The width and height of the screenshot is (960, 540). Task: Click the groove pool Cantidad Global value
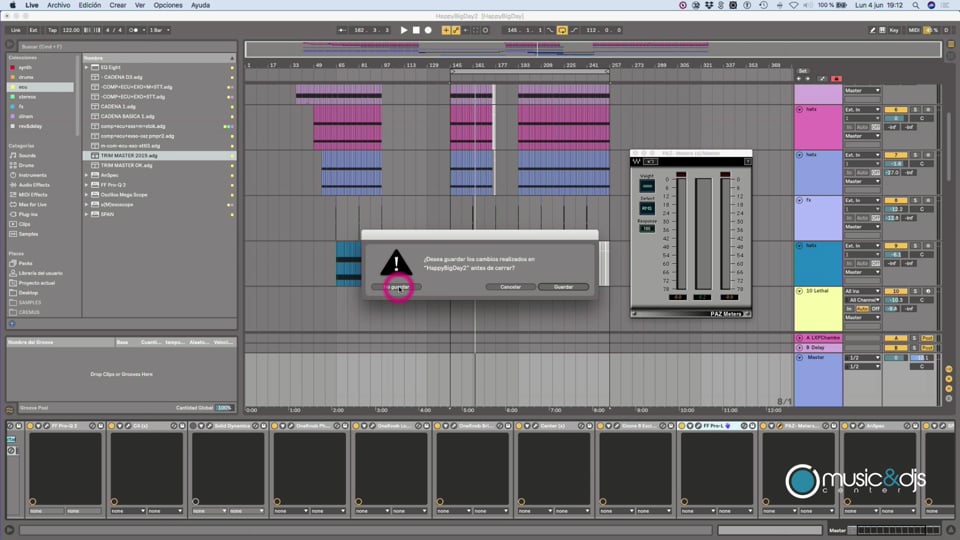[x=224, y=408]
